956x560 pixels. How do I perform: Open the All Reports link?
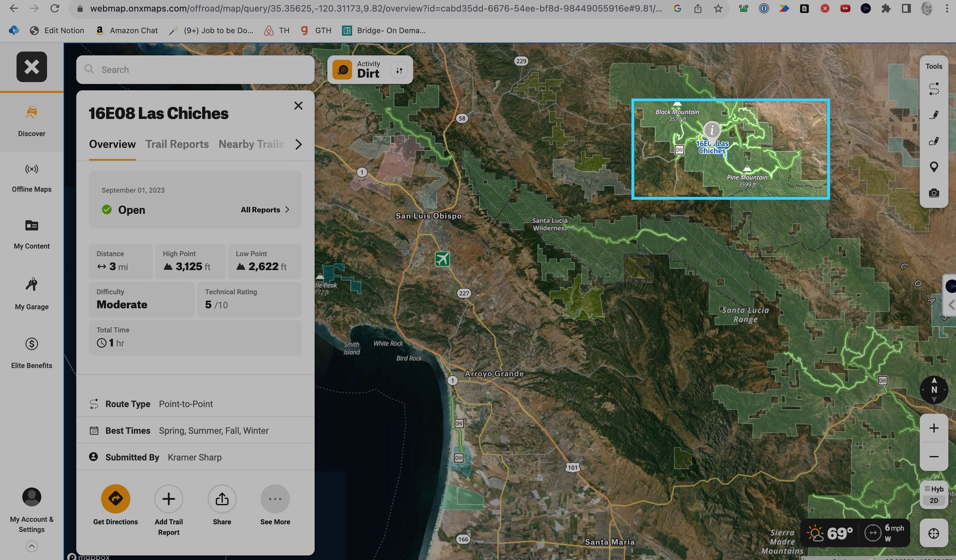(265, 210)
